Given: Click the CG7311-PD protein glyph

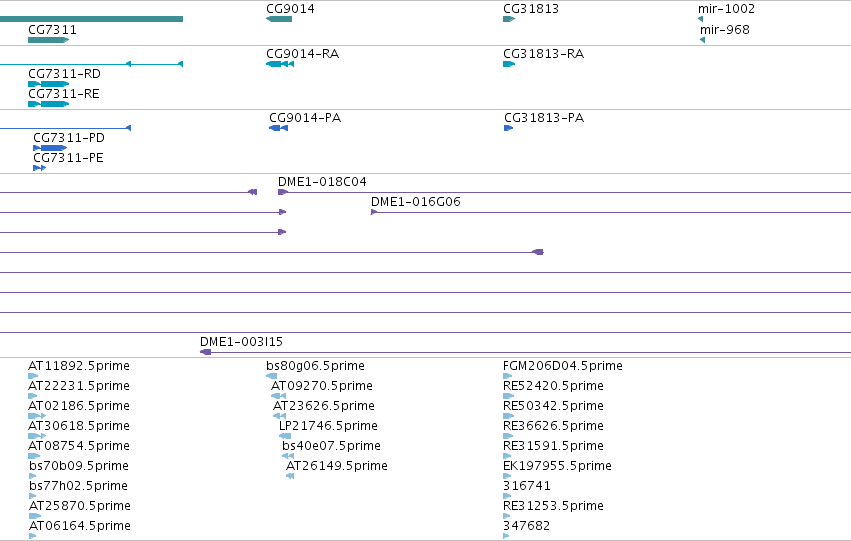Looking at the screenshot, I should click(x=50, y=148).
